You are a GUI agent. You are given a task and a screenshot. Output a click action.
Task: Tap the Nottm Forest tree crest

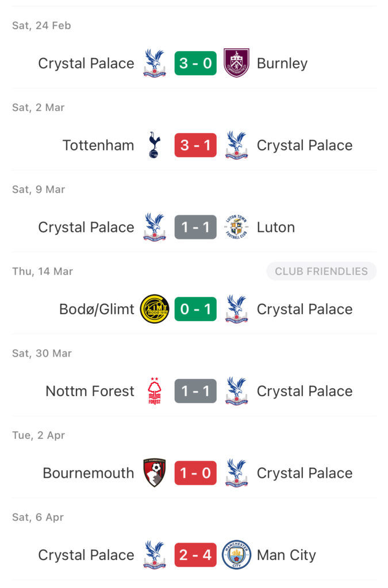154,390
